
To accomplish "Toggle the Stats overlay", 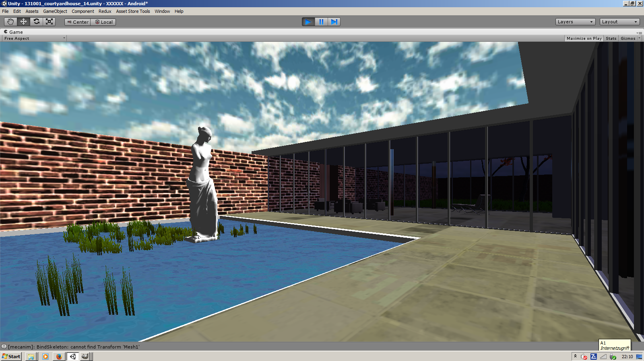I will click(x=611, y=39).
